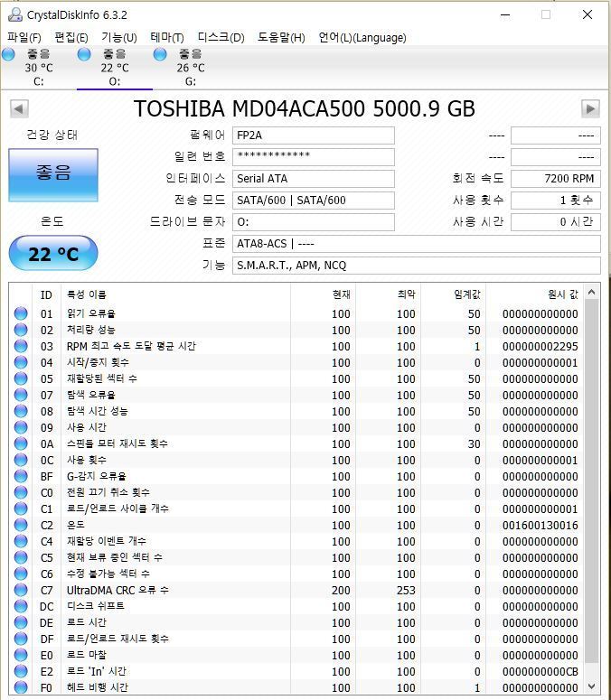Click the 22 °C temperature indicator
Screen dimensions: 611x700
(53, 254)
